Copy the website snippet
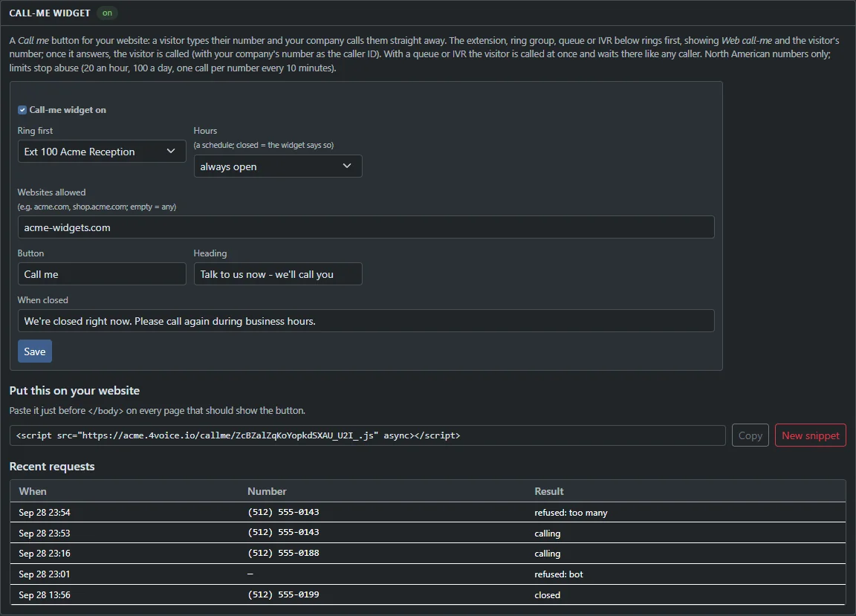Viewport: 856px width, 616px height. click(x=750, y=435)
